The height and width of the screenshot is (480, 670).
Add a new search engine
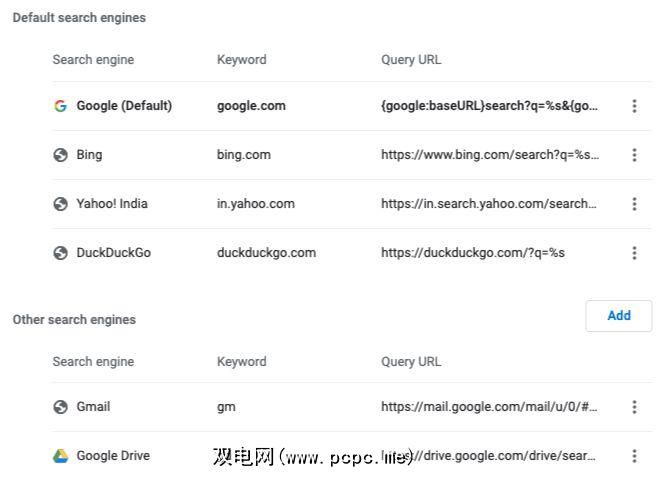tap(619, 316)
